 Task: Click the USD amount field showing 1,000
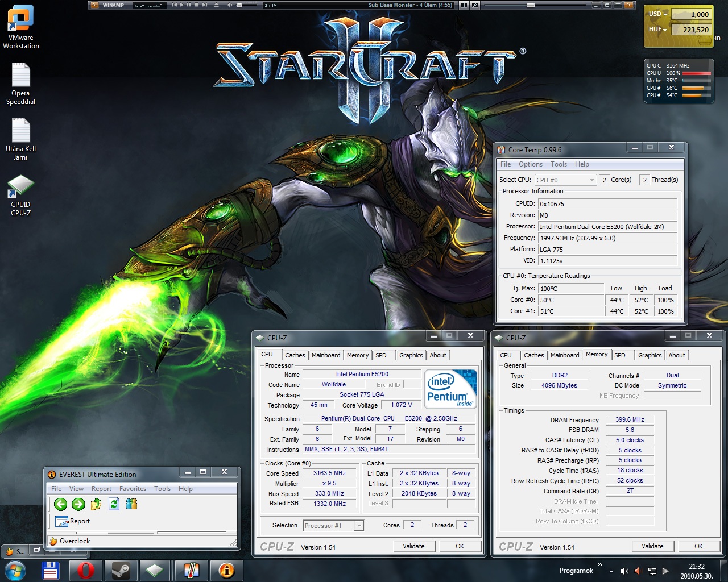[x=691, y=14]
